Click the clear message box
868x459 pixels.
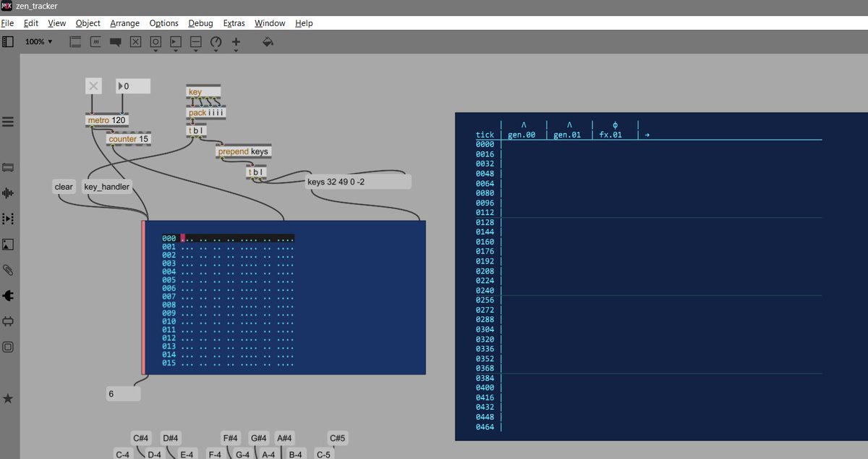tap(64, 186)
